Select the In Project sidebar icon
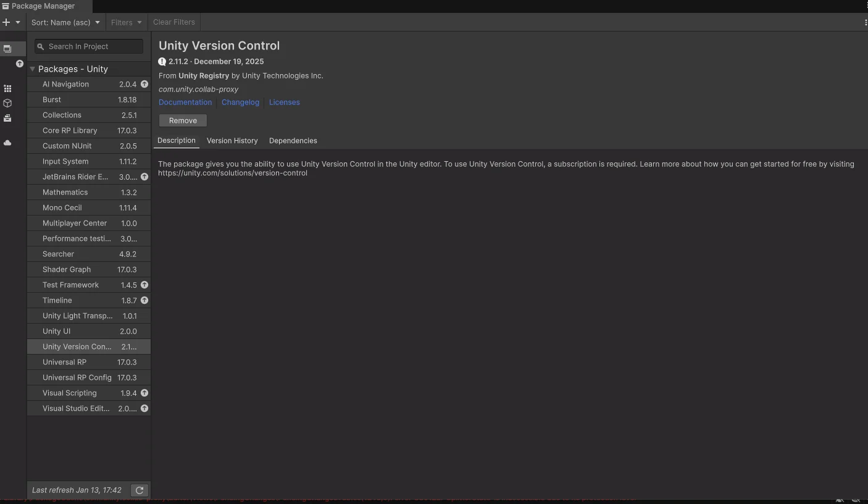 [x=7, y=48]
